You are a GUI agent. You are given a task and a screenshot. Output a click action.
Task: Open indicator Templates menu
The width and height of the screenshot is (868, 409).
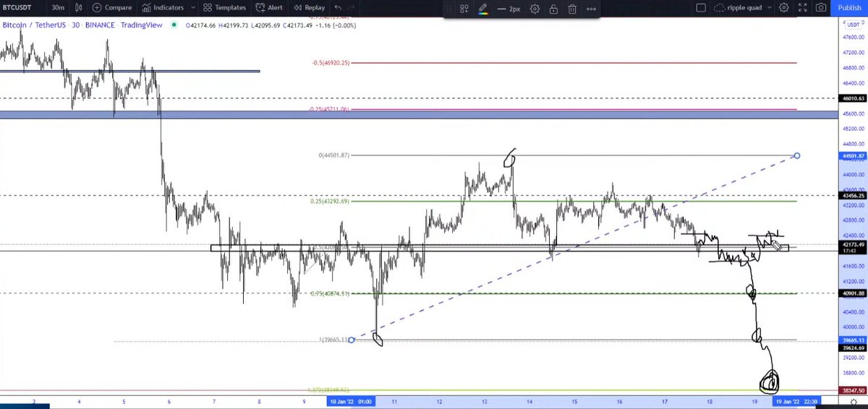pos(226,7)
